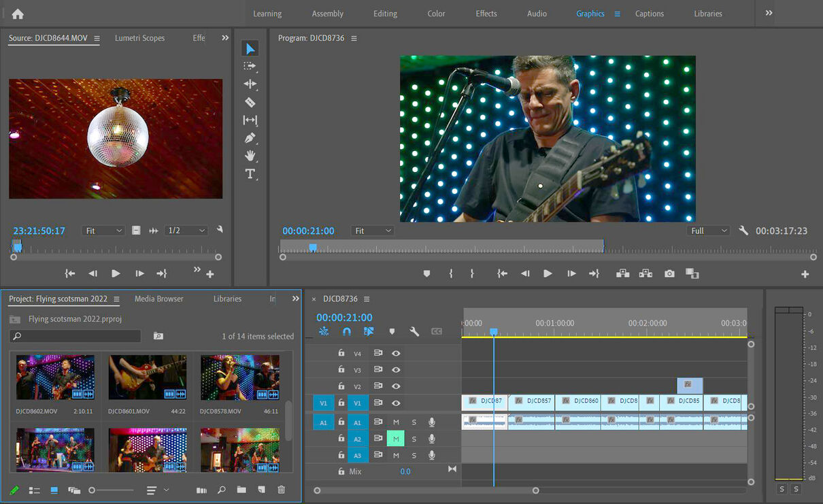Open the Full resolution dropdown
The width and height of the screenshot is (823, 504).
[x=707, y=230]
